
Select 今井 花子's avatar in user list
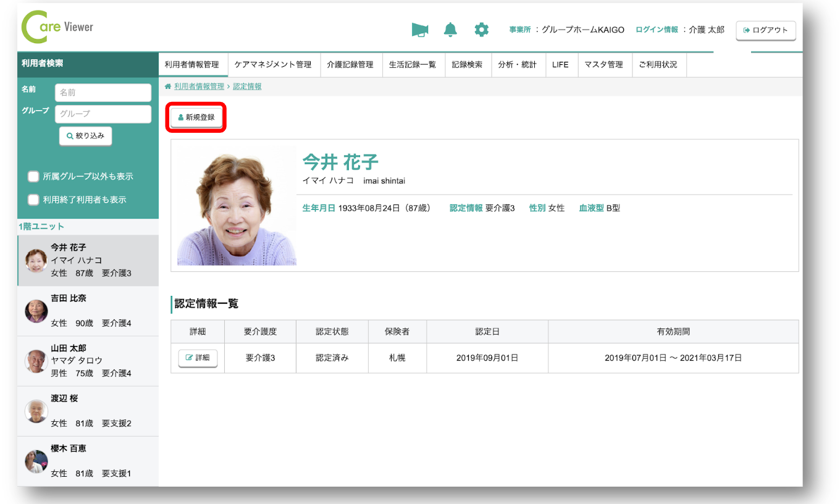click(36, 261)
